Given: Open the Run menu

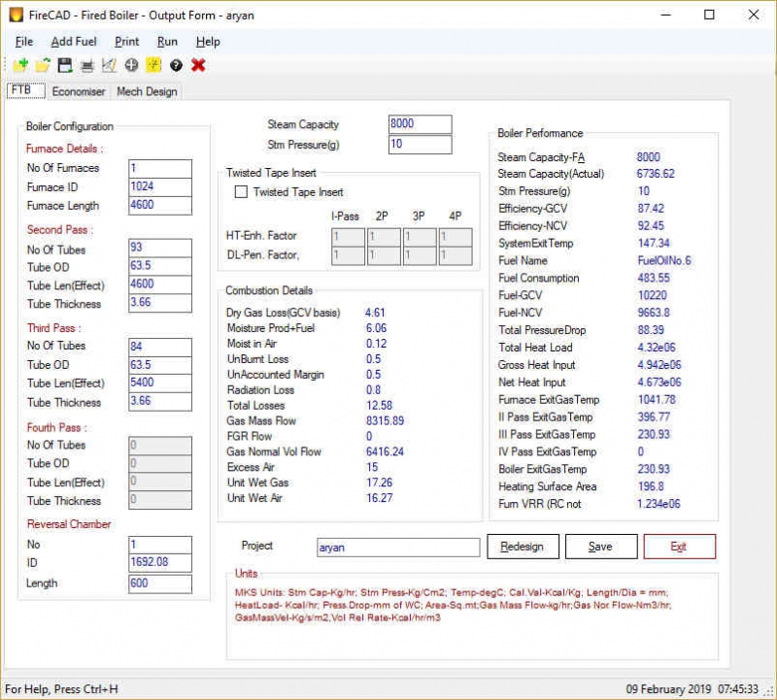Looking at the screenshot, I should pyautogui.click(x=167, y=42).
